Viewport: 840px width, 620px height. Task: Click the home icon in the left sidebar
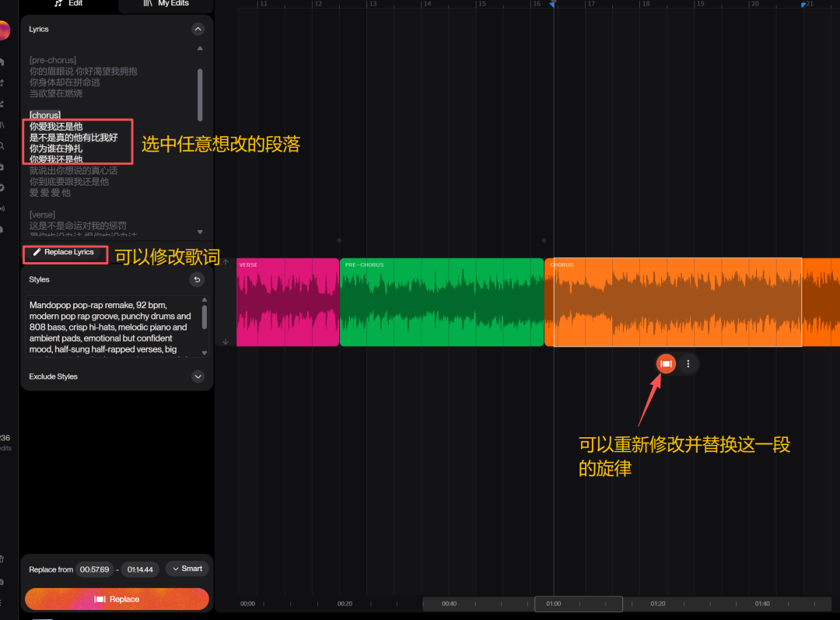[x=2, y=61]
